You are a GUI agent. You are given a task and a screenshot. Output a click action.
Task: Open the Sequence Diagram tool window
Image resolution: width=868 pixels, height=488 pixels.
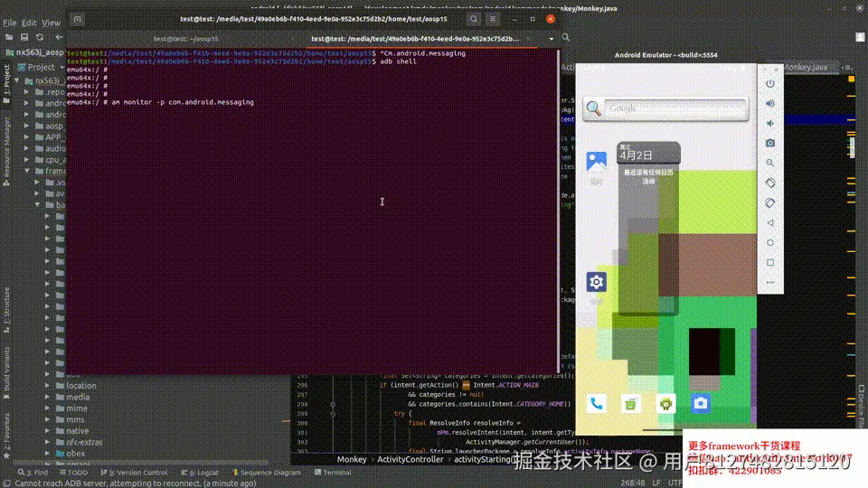(x=266, y=473)
